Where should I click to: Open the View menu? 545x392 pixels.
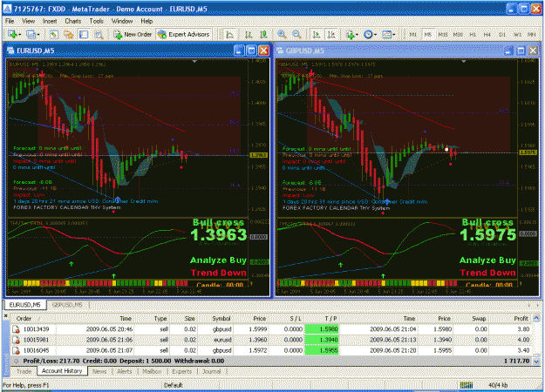pyautogui.click(x=28, y=21)
